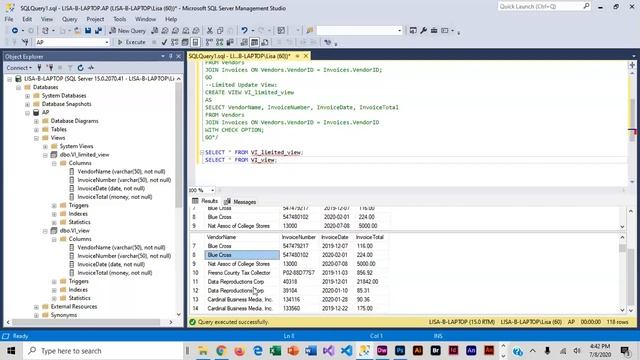This screenshot has height=360, width=640.
Task: Expand the Database Diagrams folder
Action: (36, 121)
